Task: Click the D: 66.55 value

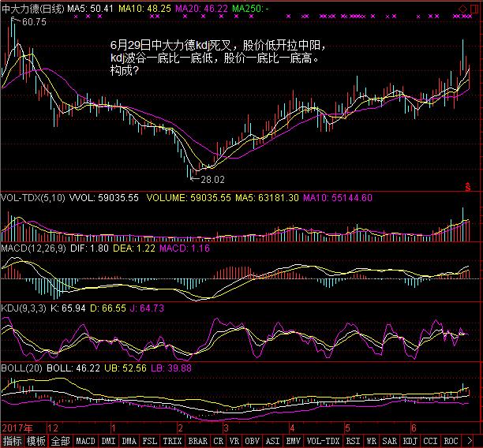Action: tap(108, 308)
